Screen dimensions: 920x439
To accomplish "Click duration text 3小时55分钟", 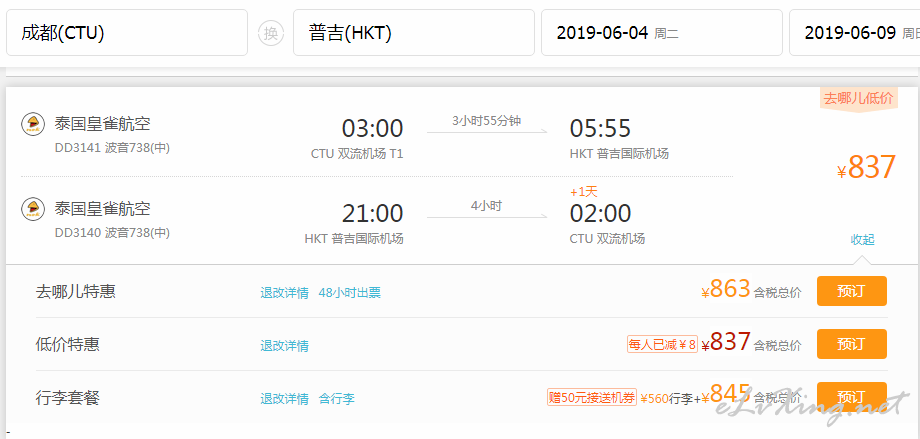I will (486, 121).
